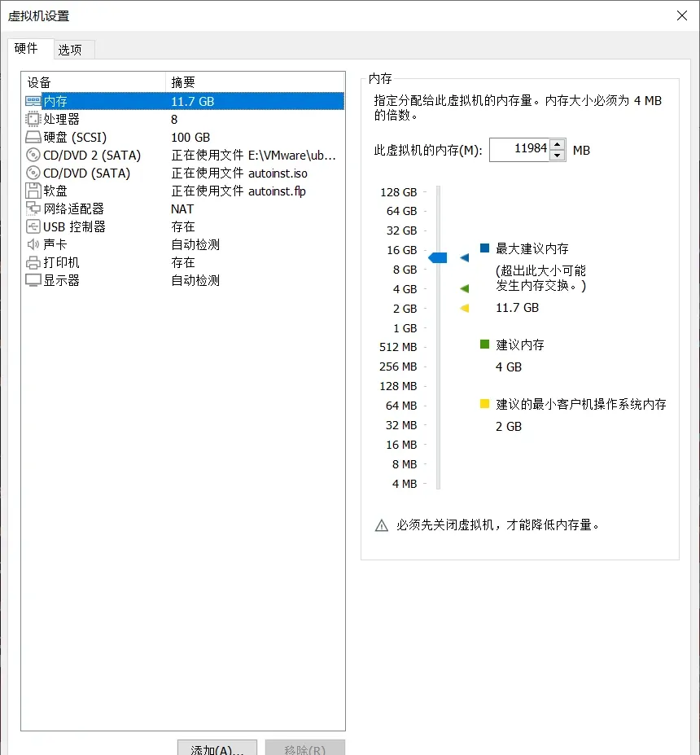Select the CD/DVD (SATA) device row
This screenshot has width=700, height=755.
[183, 173]
